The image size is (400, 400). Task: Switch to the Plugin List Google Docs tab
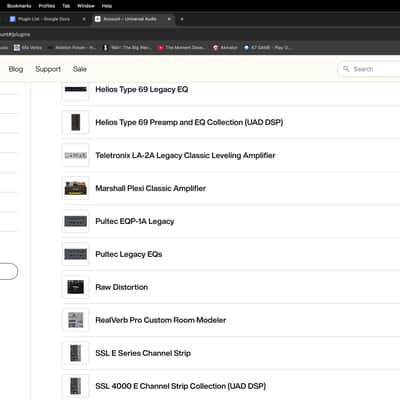(x=48, y=19)
